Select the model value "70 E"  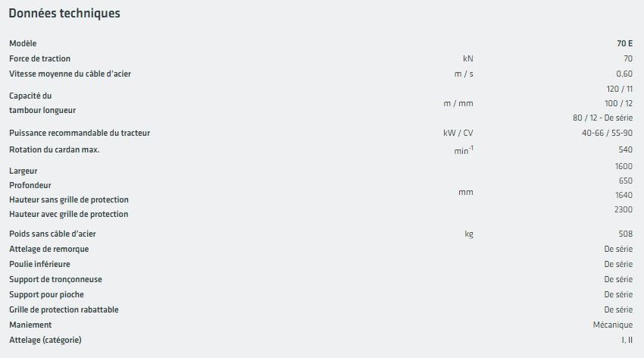[624, 44]
